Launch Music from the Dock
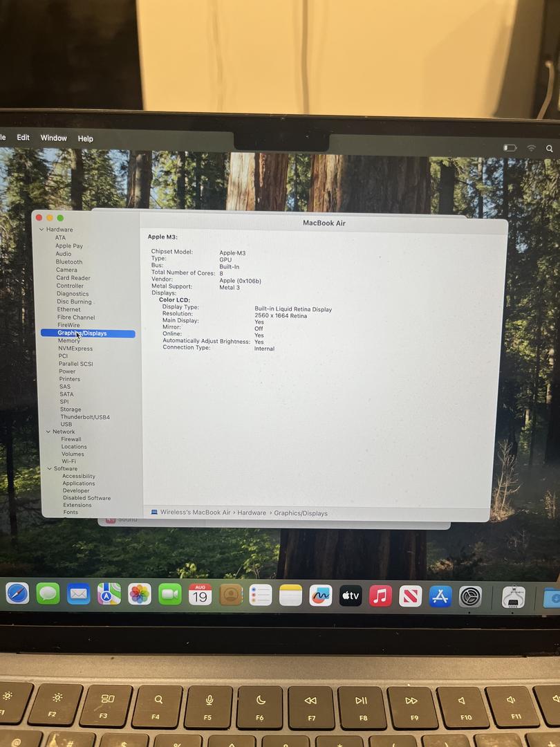This screenshot has height=747, width=560. [x=380, y=596]
